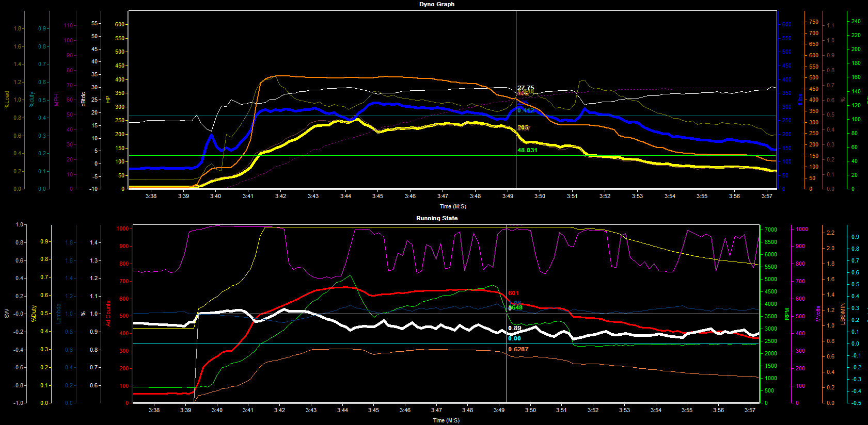Click Time (M:S) label under Dyno Graph

pos(453,206)
